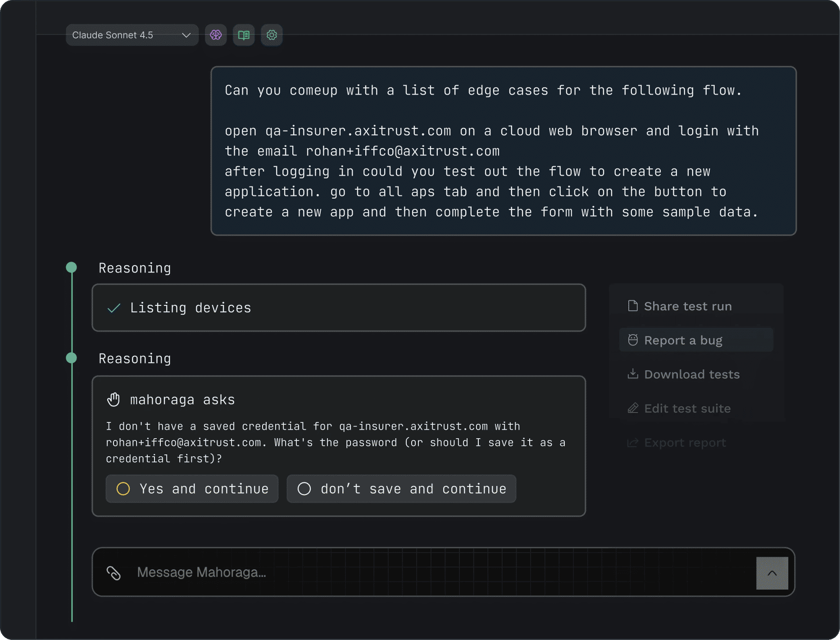Click the attachment paperclip icon
This screenshot has height=640, width=840.
tap(114, 573)
